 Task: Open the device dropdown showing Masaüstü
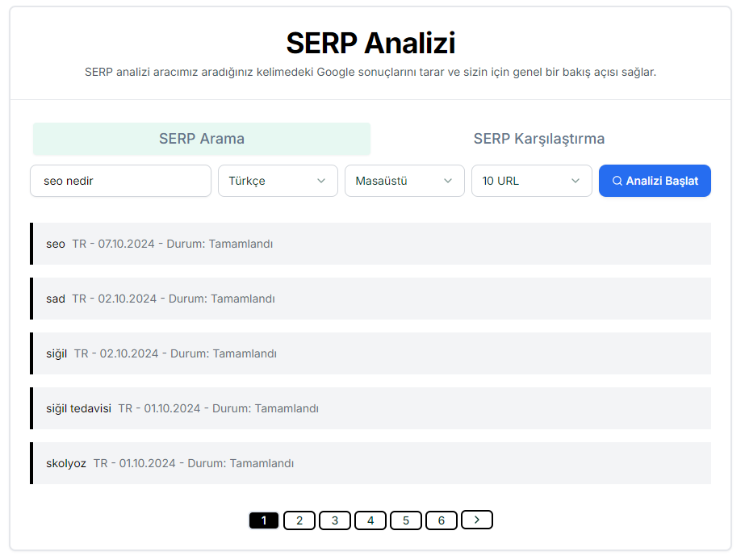404,181
